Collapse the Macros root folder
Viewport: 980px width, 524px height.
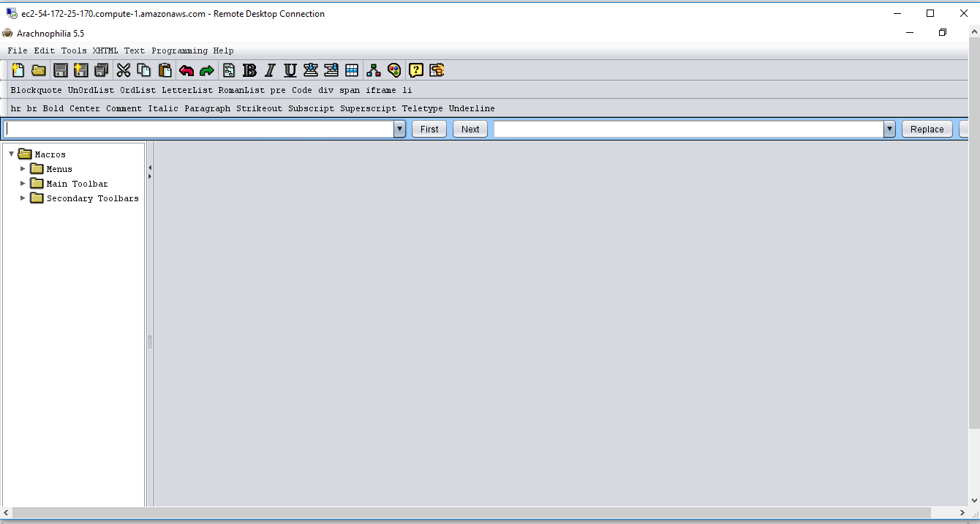11,154
